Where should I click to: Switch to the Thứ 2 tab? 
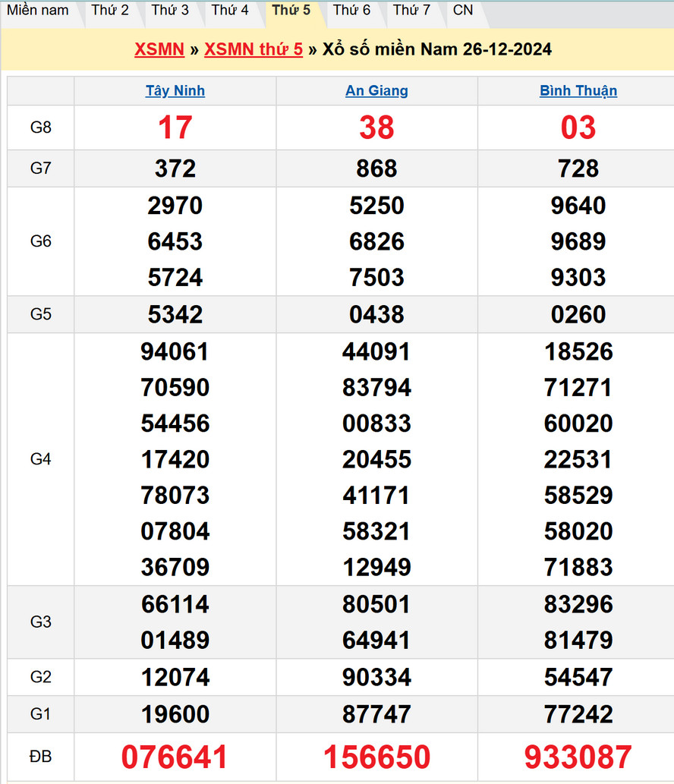pyautogui.click(x=110, y=11)
